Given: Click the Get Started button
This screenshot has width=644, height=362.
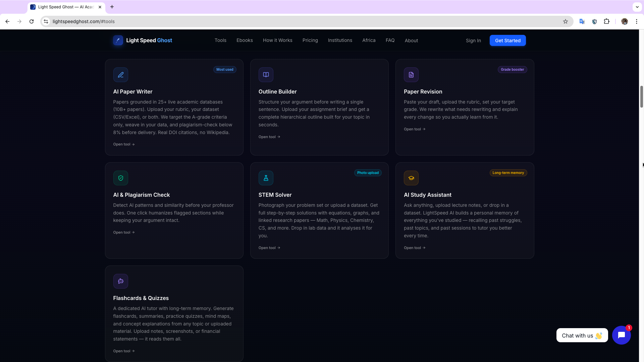Looking at the screenshot, I should [x=508, y=41].
